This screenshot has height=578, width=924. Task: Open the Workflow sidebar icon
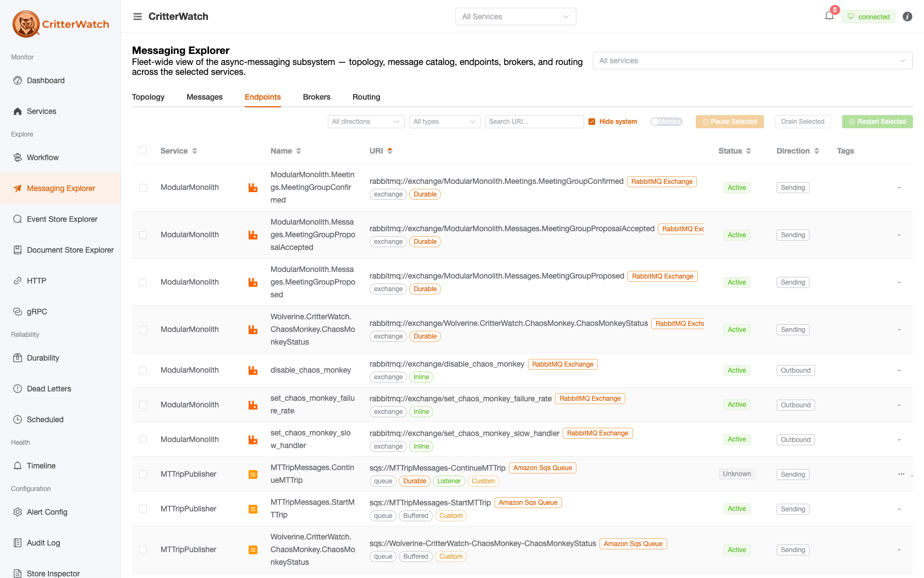(18, 157)
